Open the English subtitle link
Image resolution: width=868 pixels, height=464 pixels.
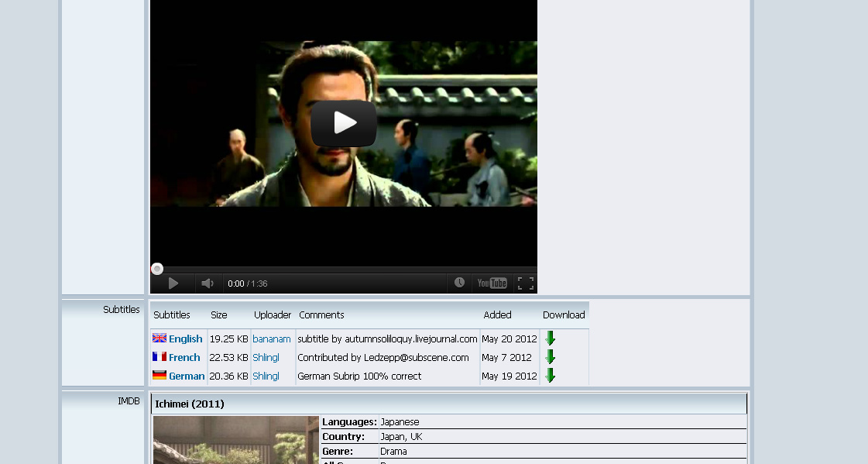coord(185,339)
